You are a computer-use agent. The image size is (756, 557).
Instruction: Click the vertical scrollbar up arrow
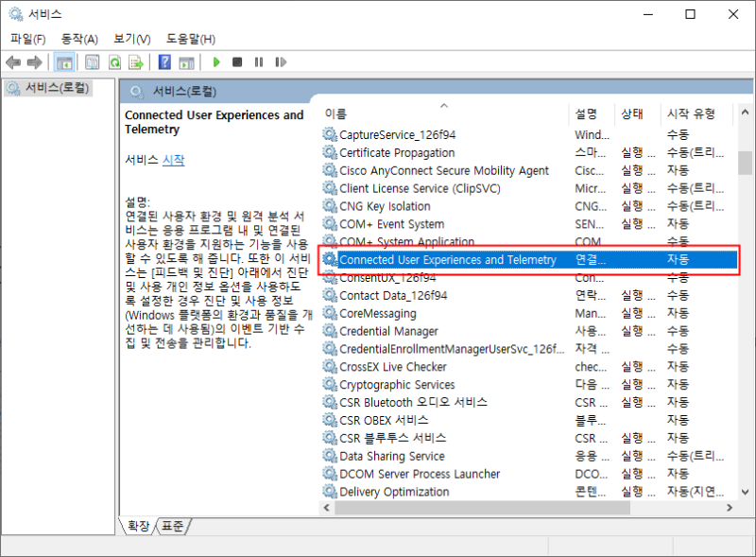coord(745,113)
